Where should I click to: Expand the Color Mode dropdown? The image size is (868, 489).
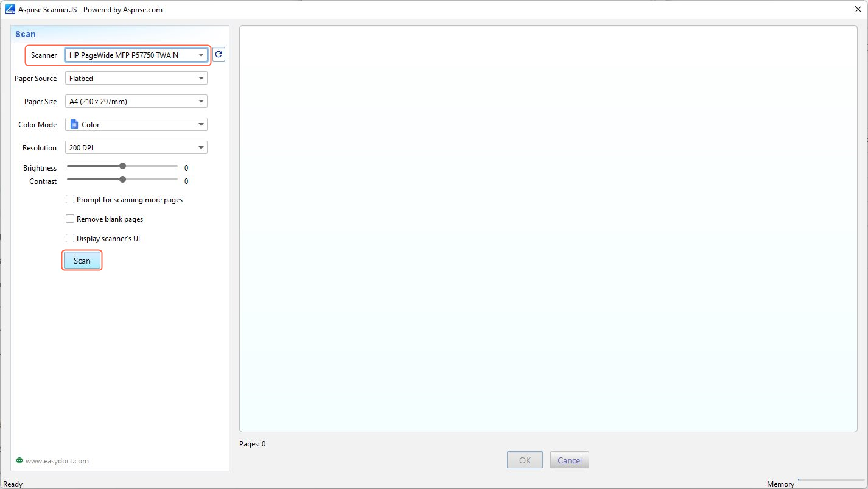point(136,125)
